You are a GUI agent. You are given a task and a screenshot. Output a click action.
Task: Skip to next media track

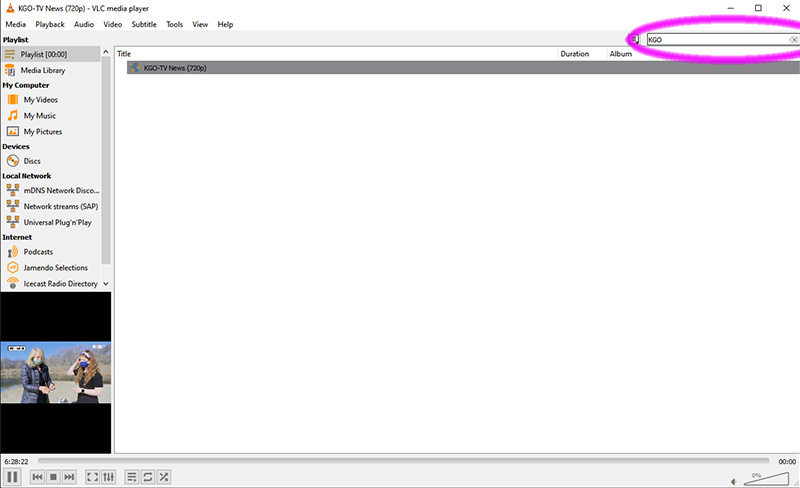click(69, 477)
